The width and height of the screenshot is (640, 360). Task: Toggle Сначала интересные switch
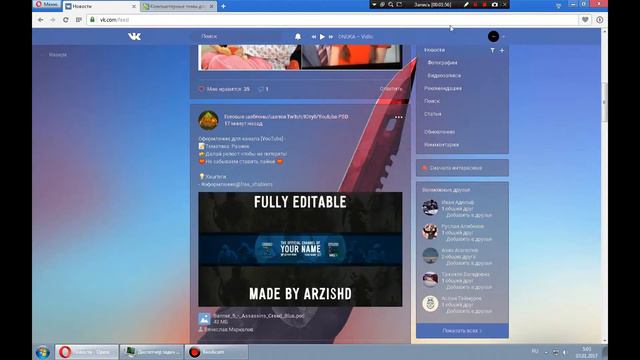pyautogui.click(x=462, y=168)
